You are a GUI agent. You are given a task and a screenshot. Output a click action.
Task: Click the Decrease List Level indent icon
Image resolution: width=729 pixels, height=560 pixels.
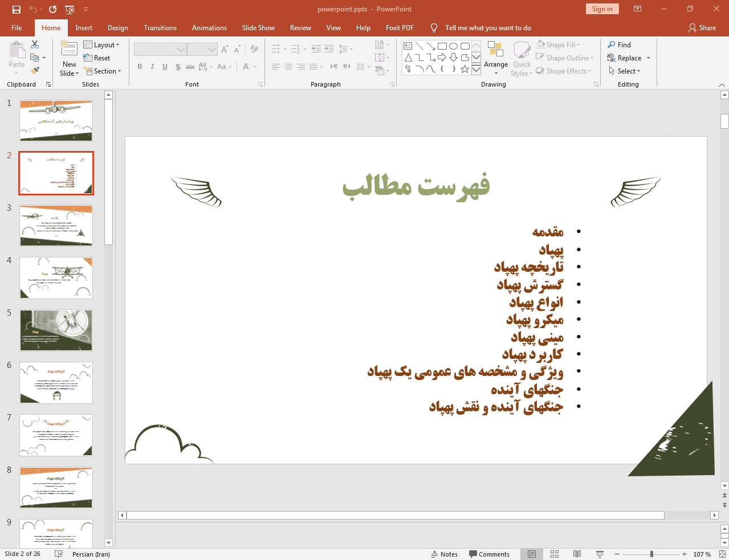316,49
